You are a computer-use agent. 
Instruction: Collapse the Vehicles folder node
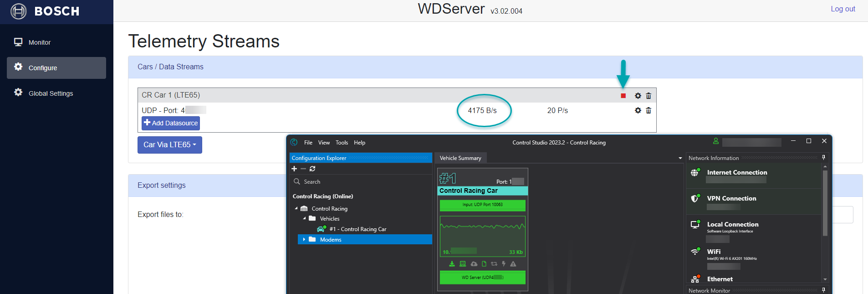(x=304, y=218)
